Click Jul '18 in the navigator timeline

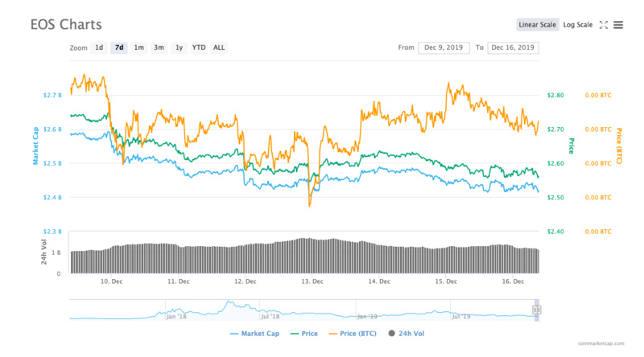pos(270,316)
